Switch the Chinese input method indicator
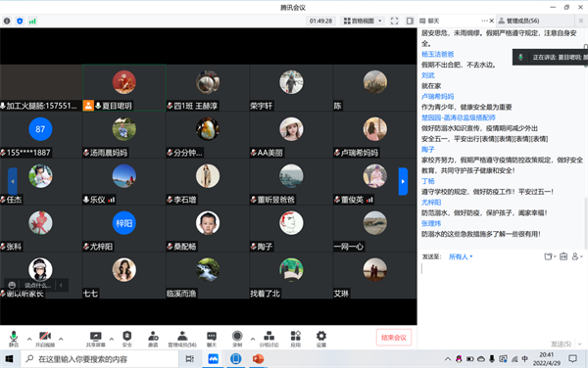The height and width of the screenshot is (368, 588). [x=524, y=358]
